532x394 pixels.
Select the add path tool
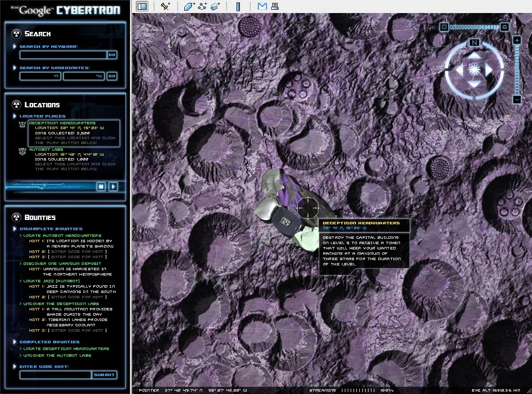coord(202,6)
